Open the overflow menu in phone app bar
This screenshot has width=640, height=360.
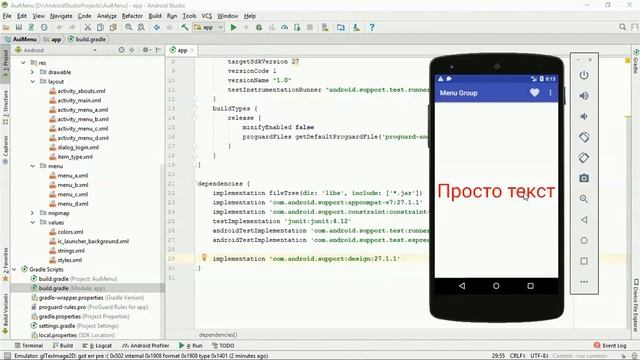point(550,93)
